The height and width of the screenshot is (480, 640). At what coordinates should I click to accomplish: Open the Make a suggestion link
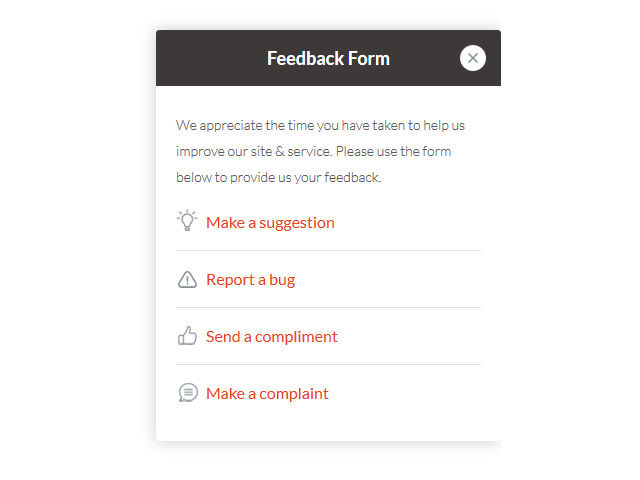click(270, 223)
